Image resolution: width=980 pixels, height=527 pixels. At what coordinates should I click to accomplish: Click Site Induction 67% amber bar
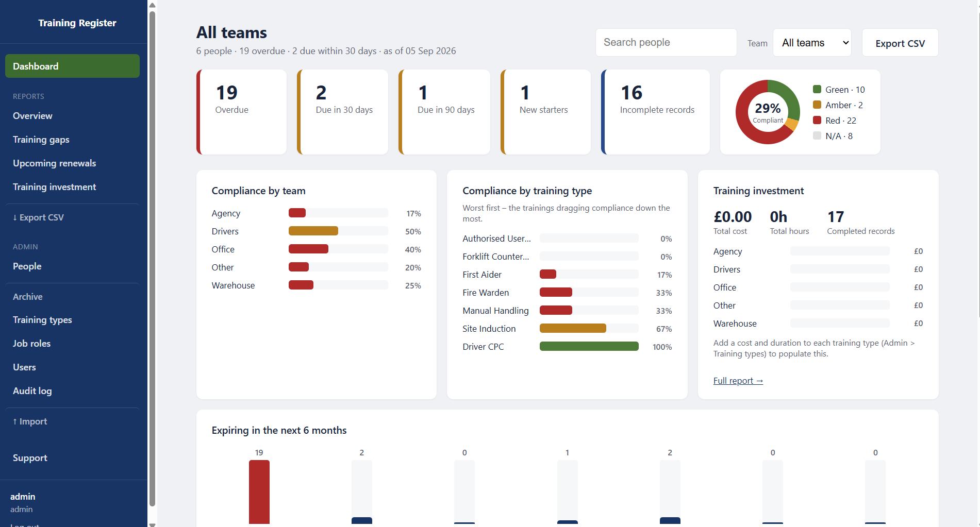click(573, 328)
